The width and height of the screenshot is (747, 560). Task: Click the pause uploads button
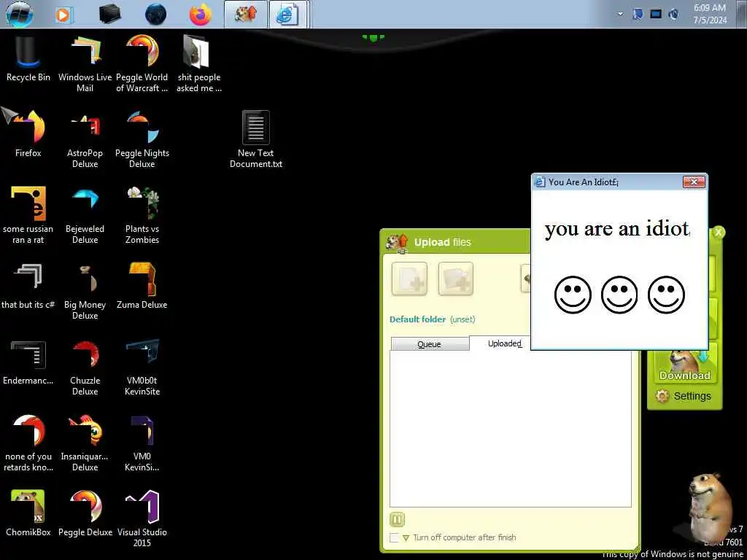click(x=397, y=519)
